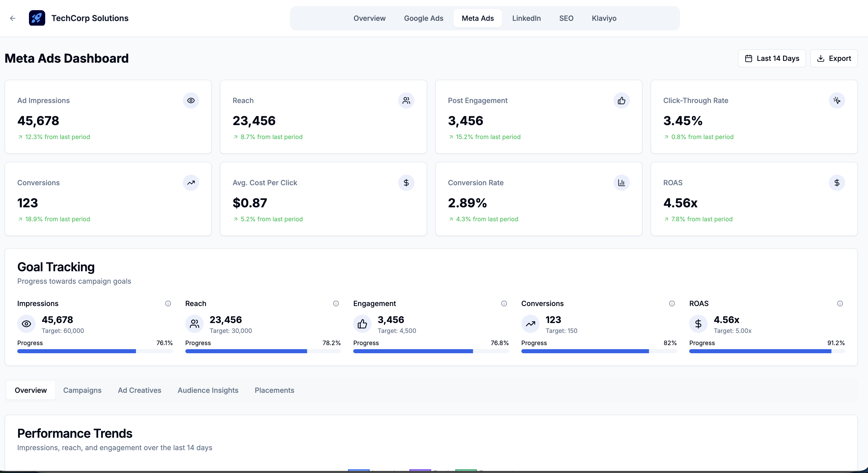This screenshot has width=868, height=473.
Task: Switch to the Campaigns tab
Action: [82, 390]
